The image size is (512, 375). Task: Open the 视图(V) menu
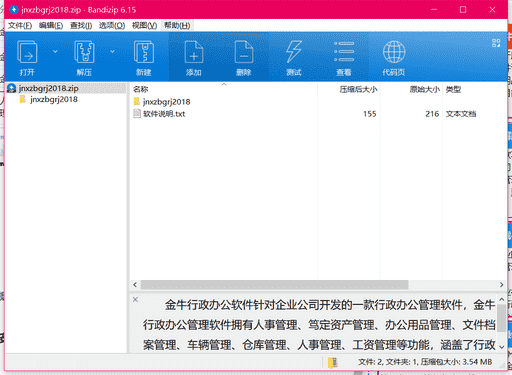(144, 25)
